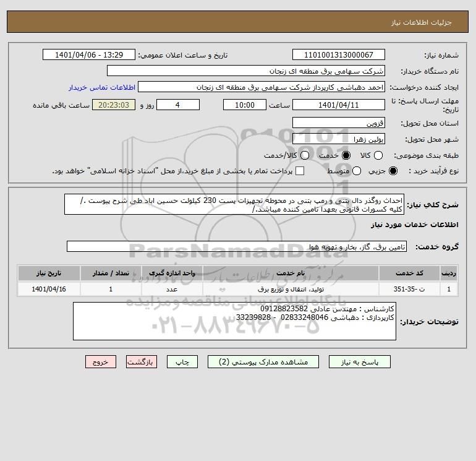Click the اطلاعات خدمات مورد نیاز heading

(414, 225)
